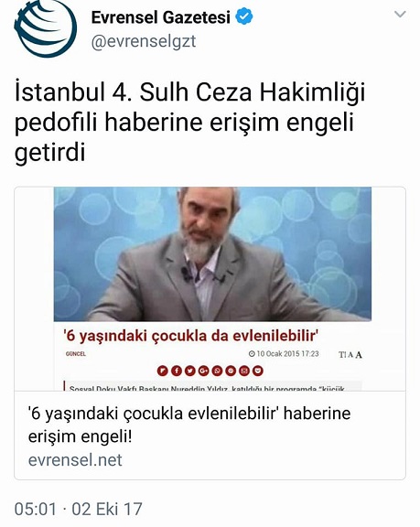420x527 pixels.
Task: Click the email envelope share icon
Action: pyautogui.click(x=244, y=371)
